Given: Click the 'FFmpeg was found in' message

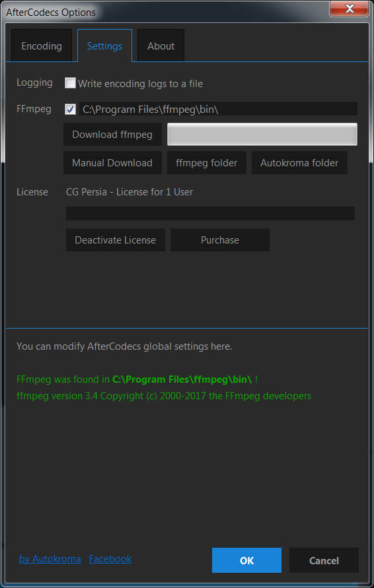Looking at the screenshot, I should point(137,379).
